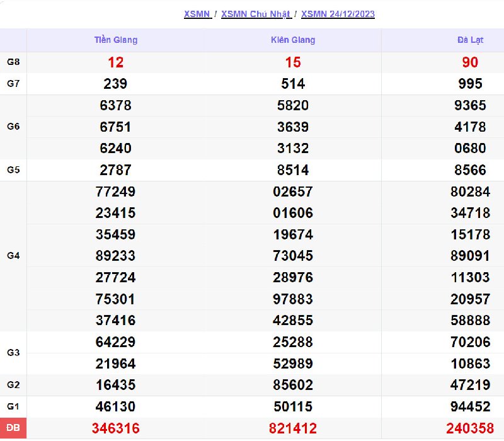
Task: Open the XSMN breadcrumb link
Action: pos(197,14)
